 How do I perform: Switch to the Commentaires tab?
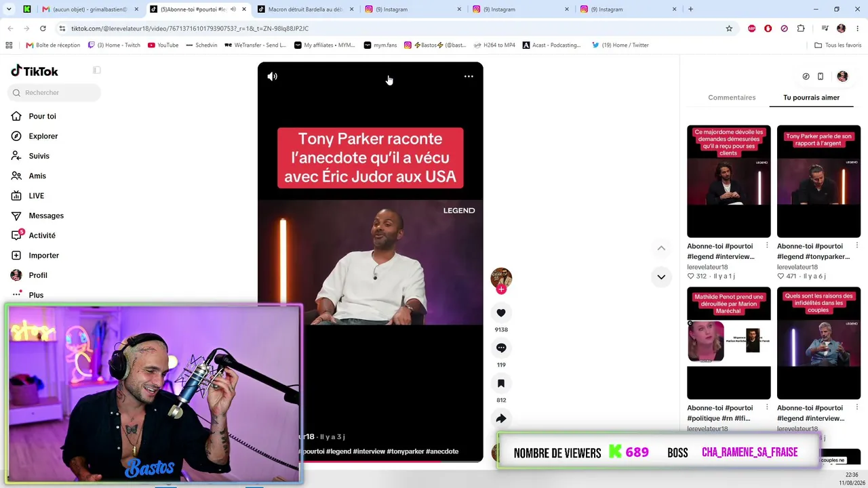(732, 98)
